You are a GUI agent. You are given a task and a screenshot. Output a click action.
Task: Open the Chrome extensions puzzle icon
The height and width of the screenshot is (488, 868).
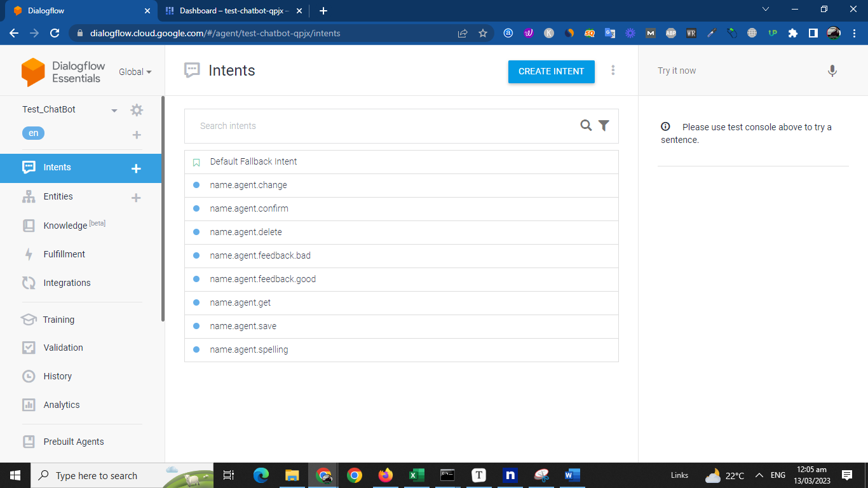click(792, 33)
